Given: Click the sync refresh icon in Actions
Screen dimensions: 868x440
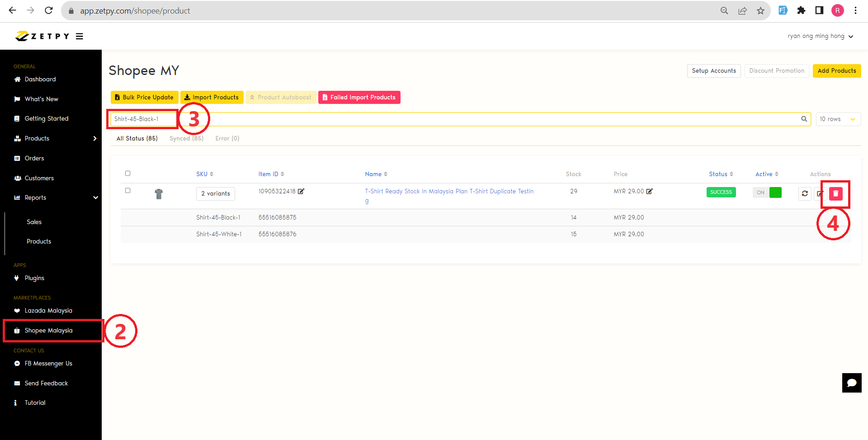Looking at the screenshot, I should tap(805, 194).
